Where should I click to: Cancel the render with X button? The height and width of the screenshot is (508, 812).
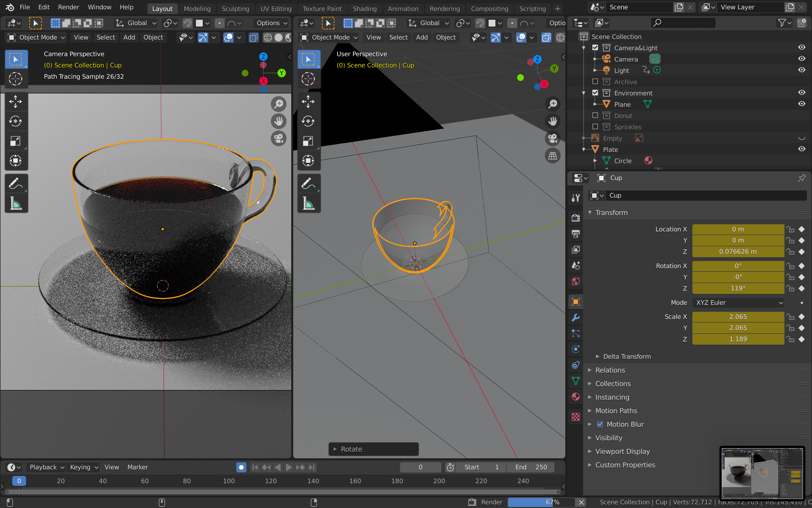coord(581,502)
